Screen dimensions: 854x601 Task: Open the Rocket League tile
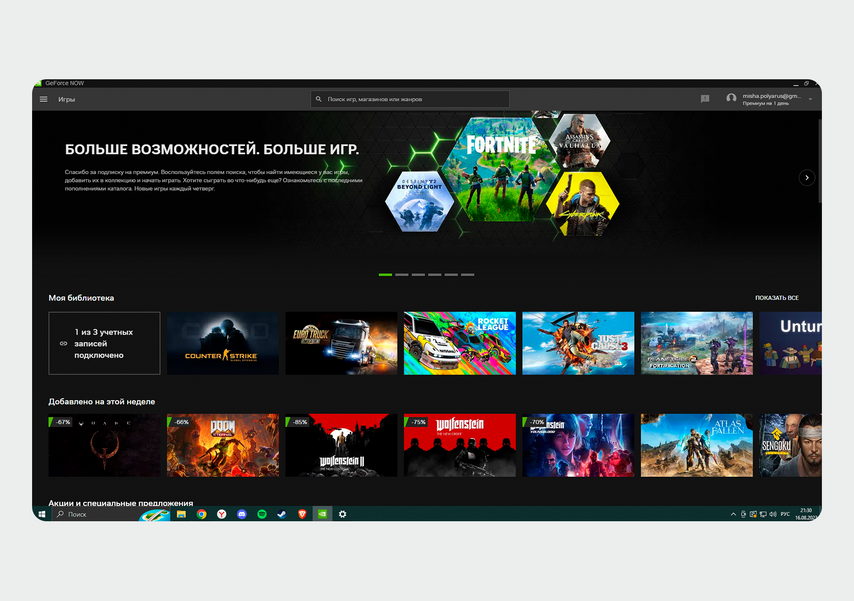coord(460,343)
